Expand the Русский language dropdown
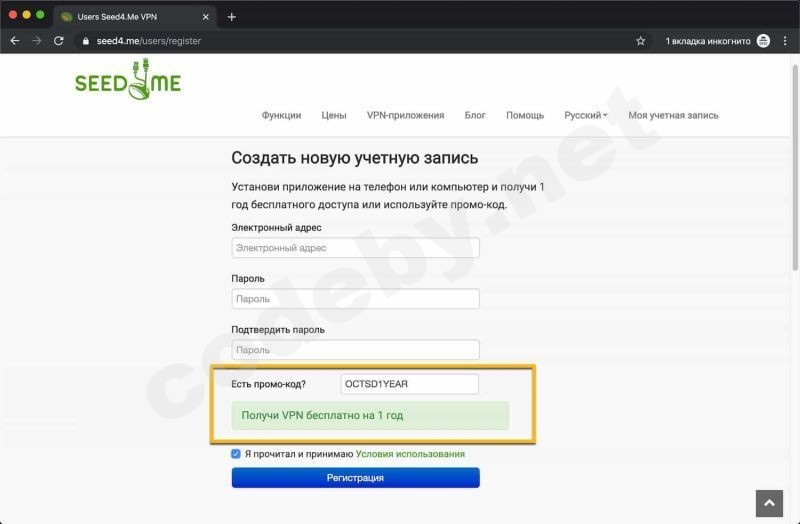This screenshot has height=524, width=800. point(586,115)
